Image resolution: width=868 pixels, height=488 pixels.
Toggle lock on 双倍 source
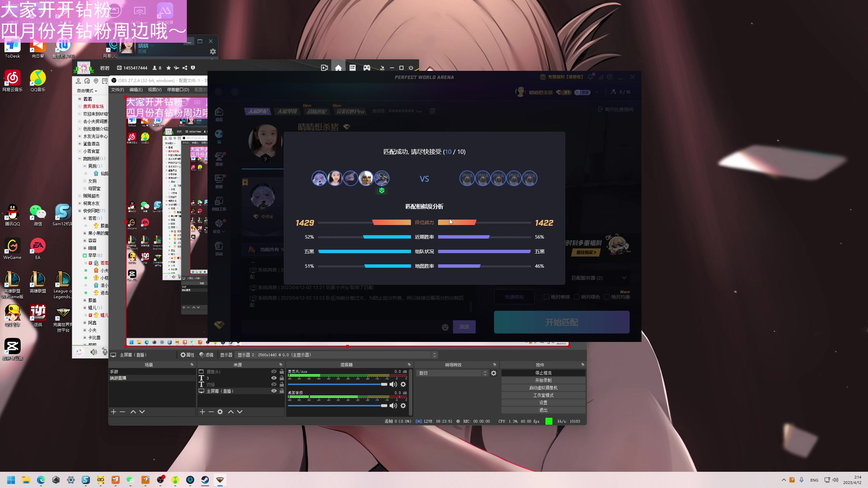coord(281,385)
